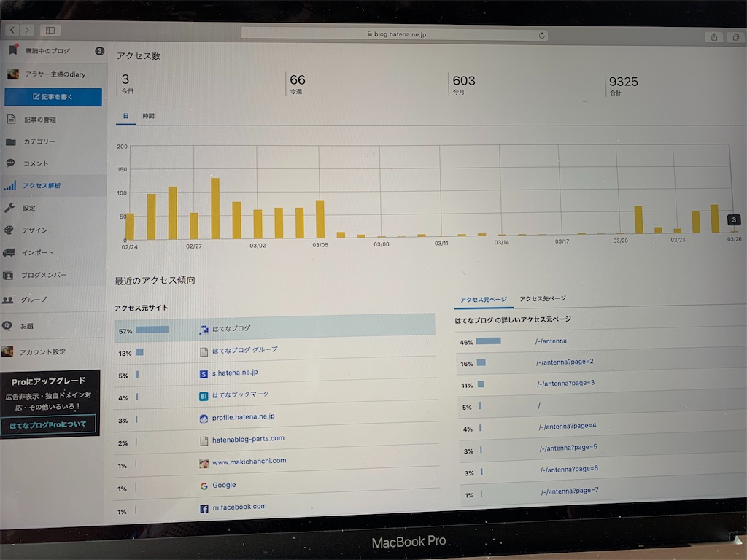The width and height of the screenshot is (747, 560).
Task: Click the Hatena Bookmark B! icon
Action: (204, 396)
